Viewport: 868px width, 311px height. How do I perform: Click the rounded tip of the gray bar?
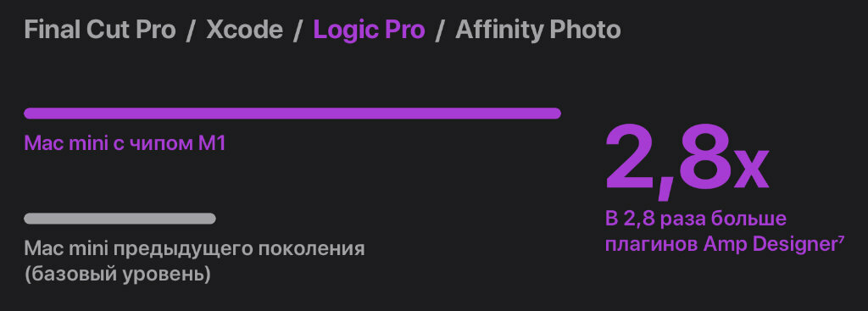pos(211,219)
